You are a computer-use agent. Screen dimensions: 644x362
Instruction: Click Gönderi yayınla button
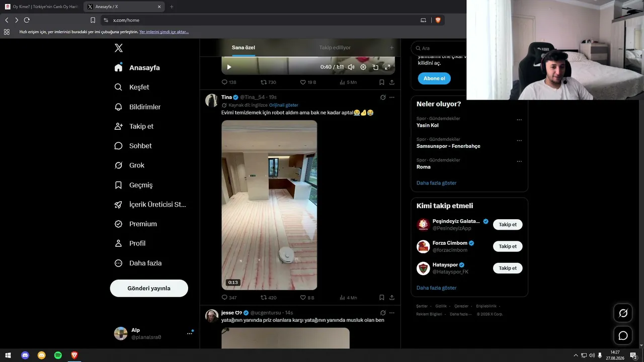149,288
